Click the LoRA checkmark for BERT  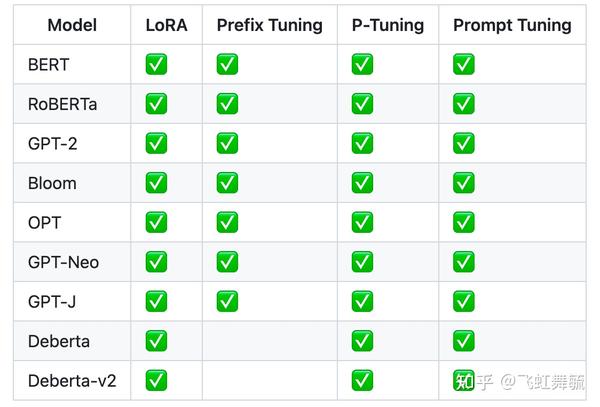(x=156, y=64)
